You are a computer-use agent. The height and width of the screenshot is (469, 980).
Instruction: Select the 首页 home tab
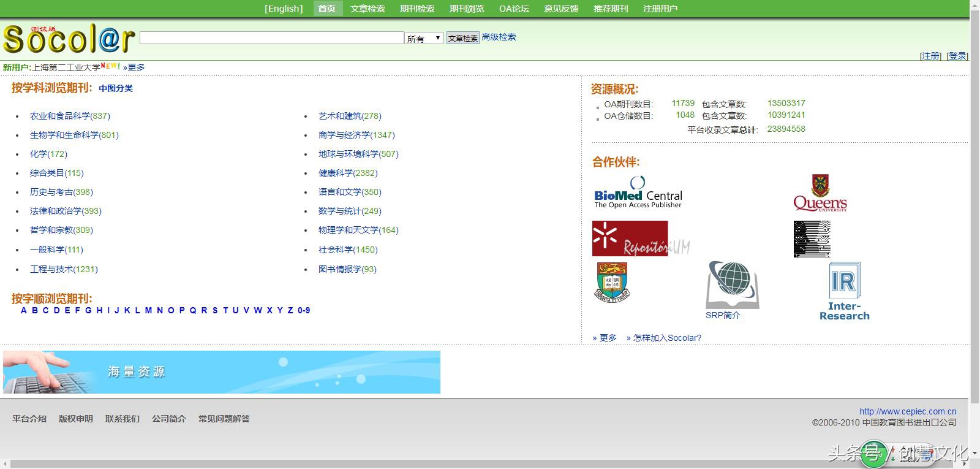[x=327, y=9]
